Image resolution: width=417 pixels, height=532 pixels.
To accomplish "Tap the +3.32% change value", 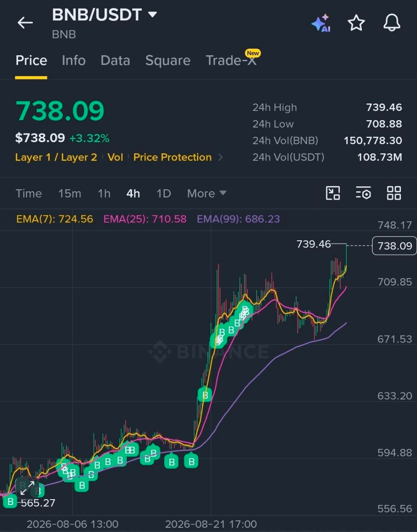I will point(89,138).
